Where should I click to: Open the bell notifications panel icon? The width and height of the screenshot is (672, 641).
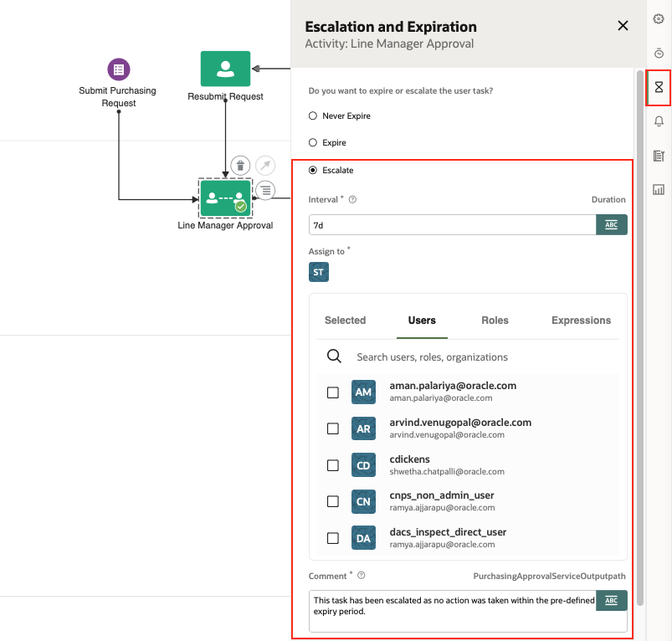(x=659, y=121)
